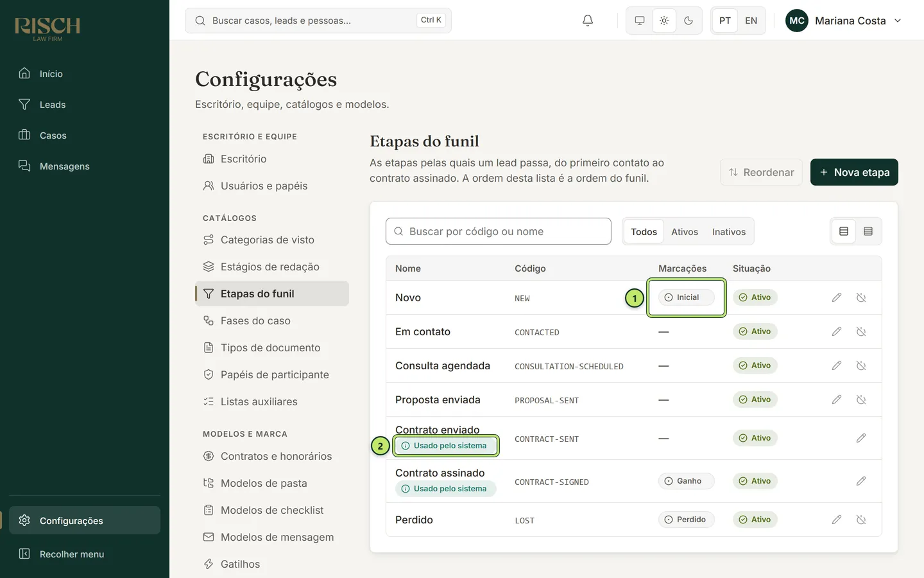
Task: Select the Ativos filter tab
Action: click(x=685, y=232)
